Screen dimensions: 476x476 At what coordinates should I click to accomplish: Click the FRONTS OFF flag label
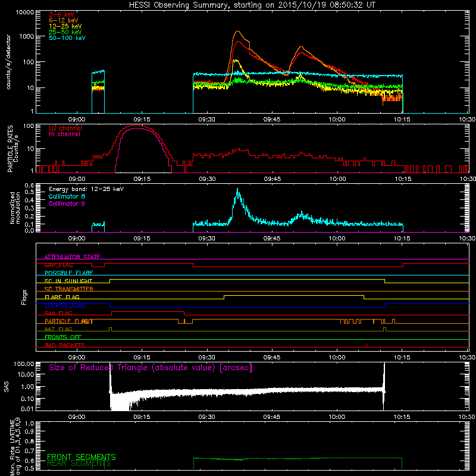(63, 337)
